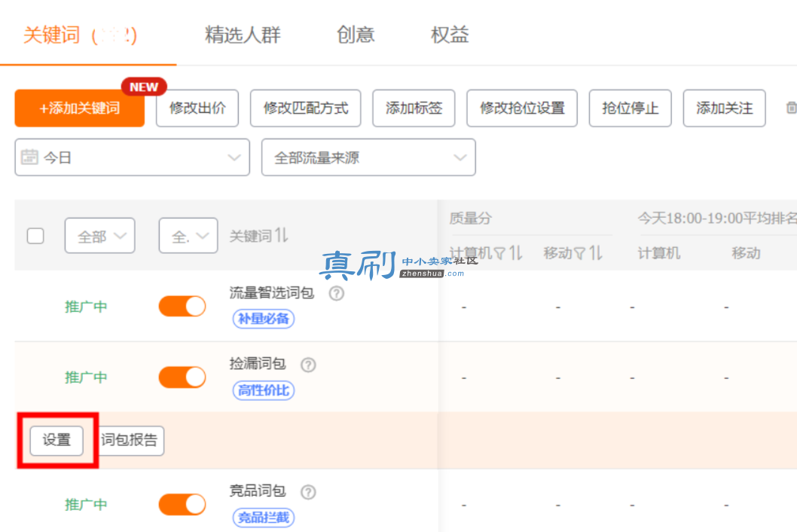Screen dimensions: 797x532
Task: Click the 竞品拦截 tag
Action: [x=264, y=518]
